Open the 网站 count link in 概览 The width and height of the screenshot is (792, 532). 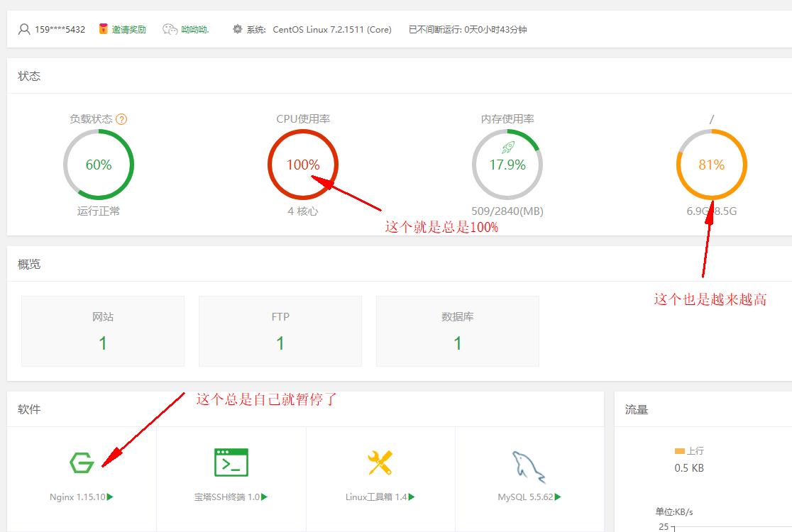click(102, 343)
